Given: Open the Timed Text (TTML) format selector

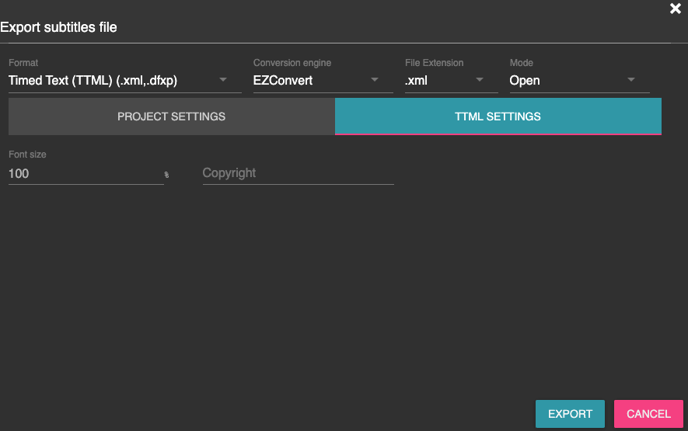Looking at the screenshot, I should tap(110, 80).
